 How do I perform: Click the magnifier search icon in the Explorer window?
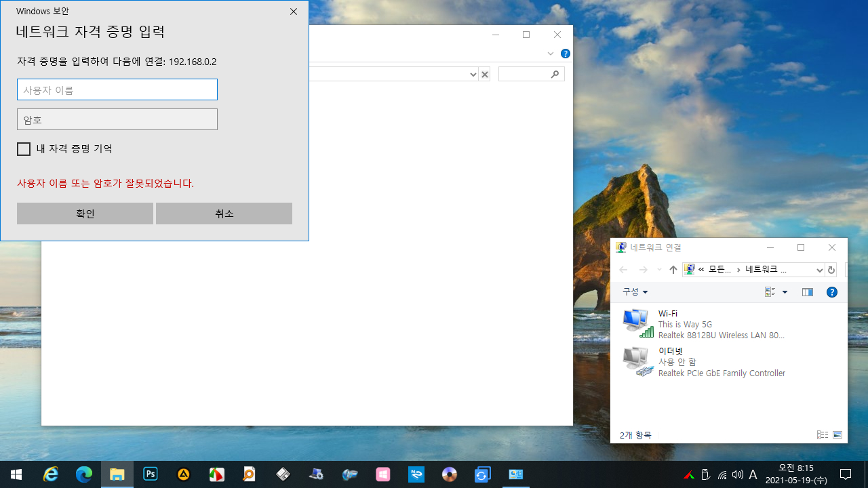tap(555, 75)
